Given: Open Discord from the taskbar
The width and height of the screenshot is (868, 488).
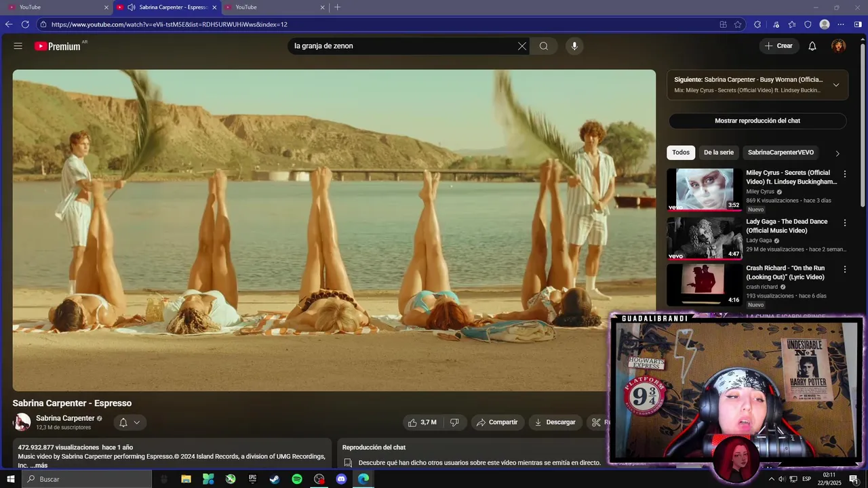Looking at the screenshot, I should tap(341, 479).
